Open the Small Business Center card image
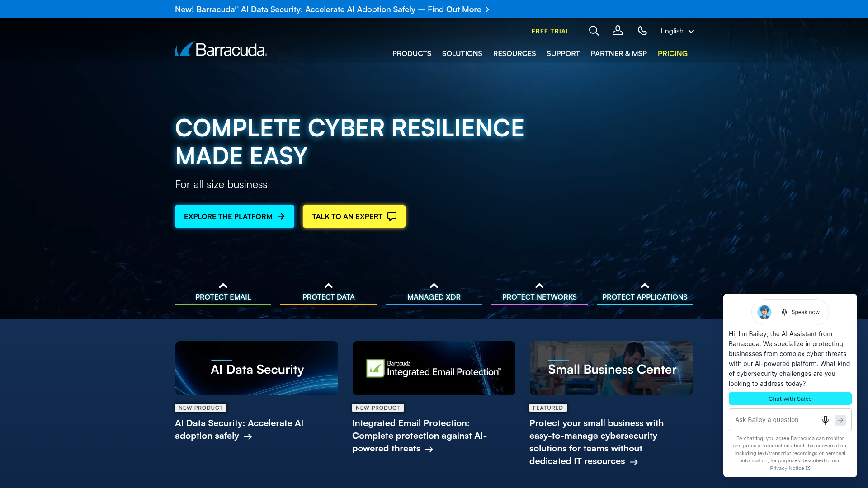The image size is (868, 488). click(x=611, y=368)
